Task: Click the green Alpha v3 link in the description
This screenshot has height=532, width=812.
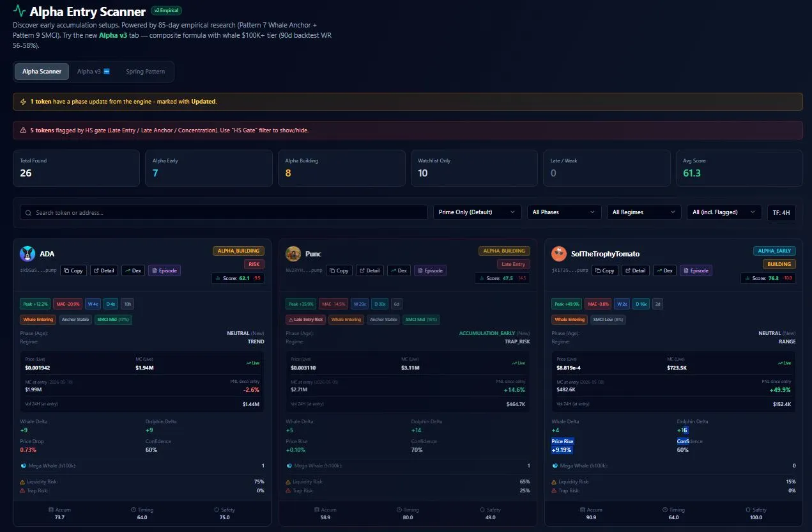Action: (114, 35)
